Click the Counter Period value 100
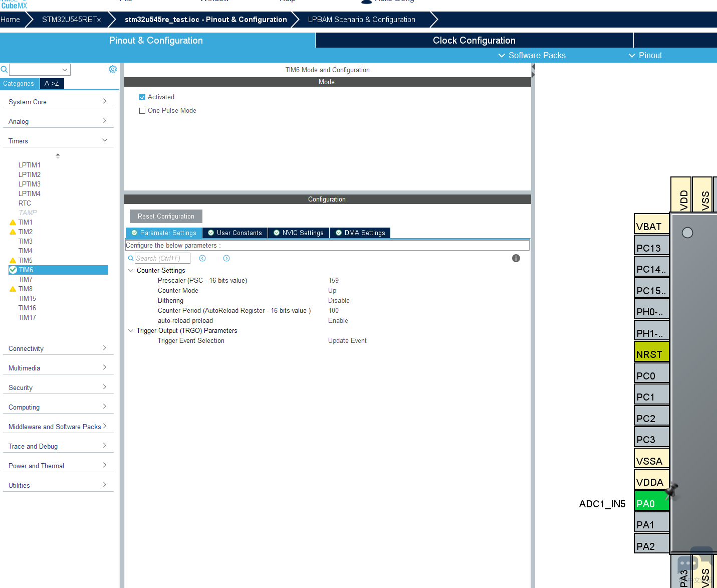The image size is (717, 588). [334, 310]
